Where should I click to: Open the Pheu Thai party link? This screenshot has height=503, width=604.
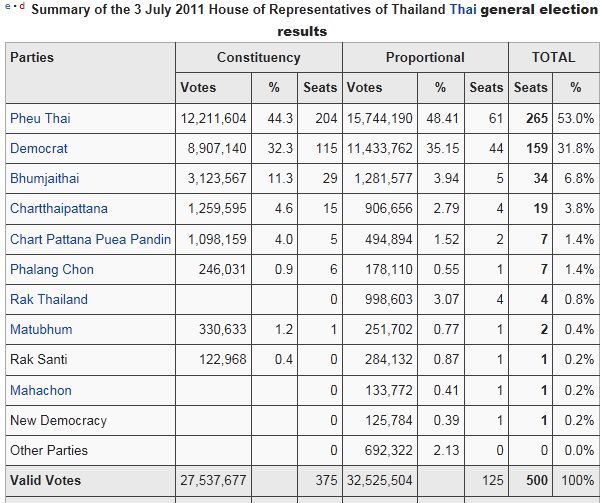click(x=40, y=118)
